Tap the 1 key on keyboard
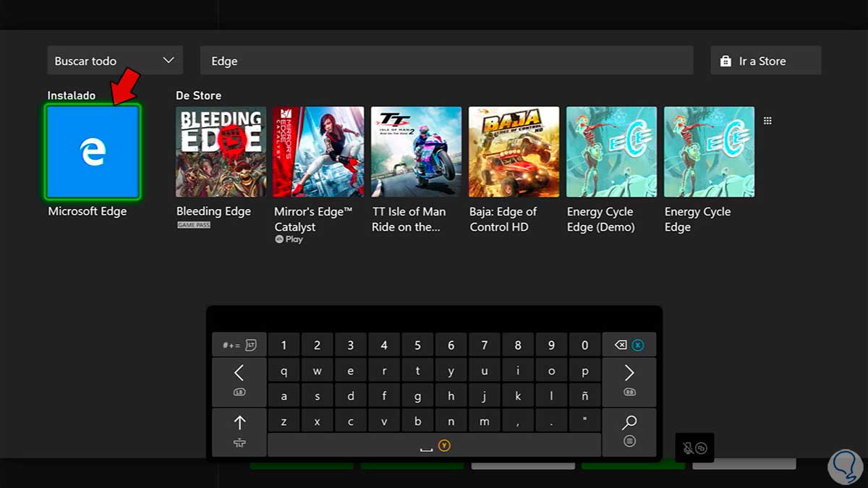The width and height of the screenshot is (868, 488). tap(284, 345)
